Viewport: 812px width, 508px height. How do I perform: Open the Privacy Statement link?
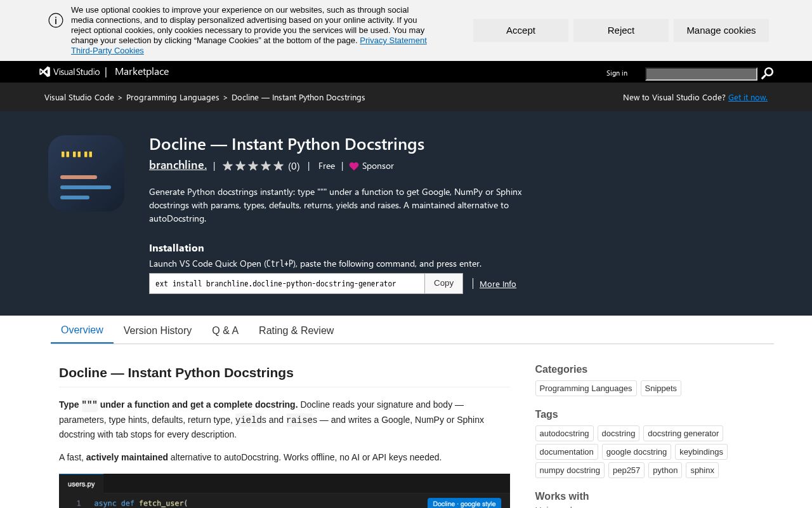[x=393, y=41]
